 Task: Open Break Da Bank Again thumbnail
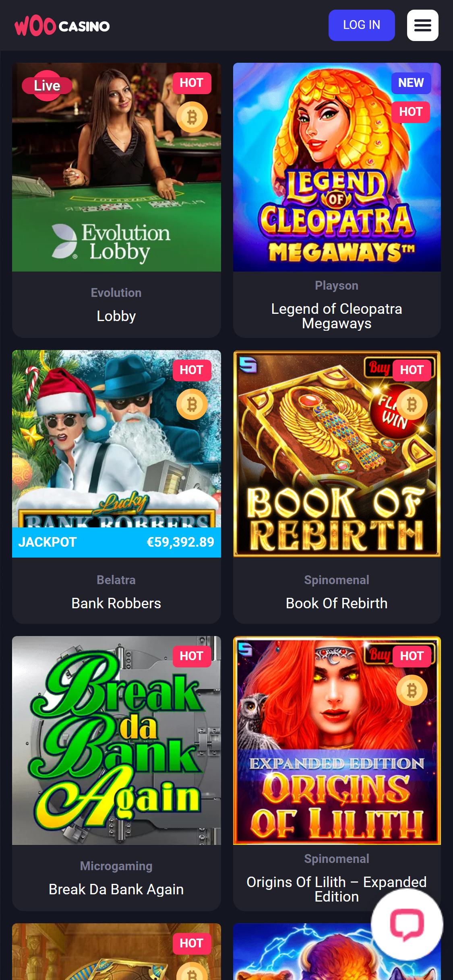[116, 740]
